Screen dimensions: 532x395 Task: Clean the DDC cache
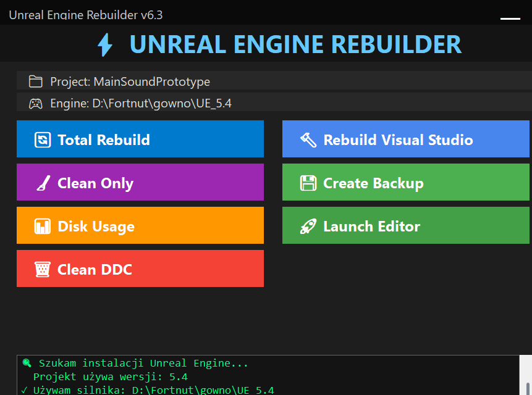[139, 268]
